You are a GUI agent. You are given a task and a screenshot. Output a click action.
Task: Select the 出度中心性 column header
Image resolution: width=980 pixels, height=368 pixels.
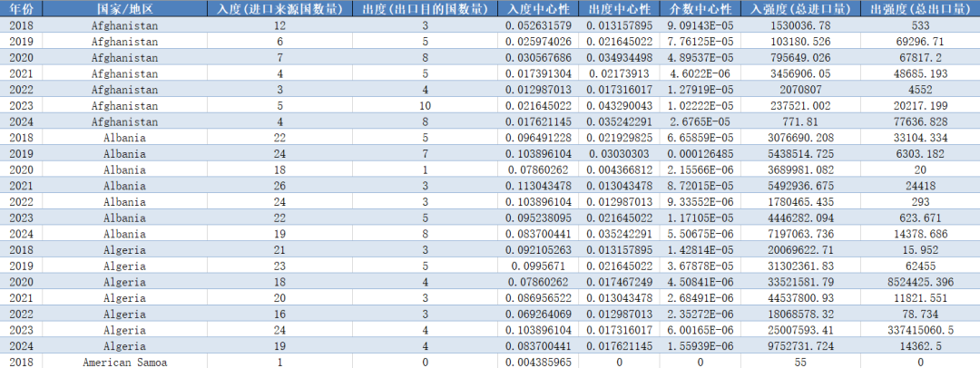620,9
